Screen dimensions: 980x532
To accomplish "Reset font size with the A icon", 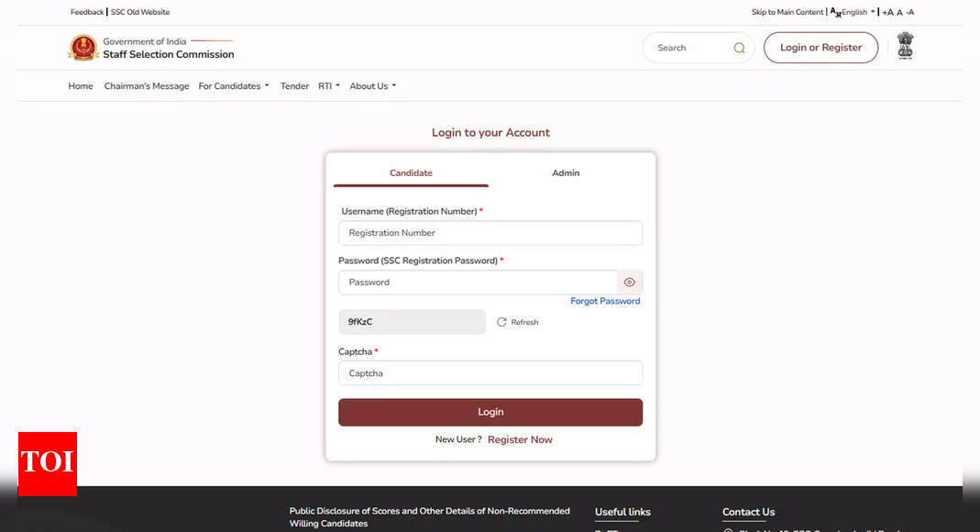I will click(x=899, y=12).
